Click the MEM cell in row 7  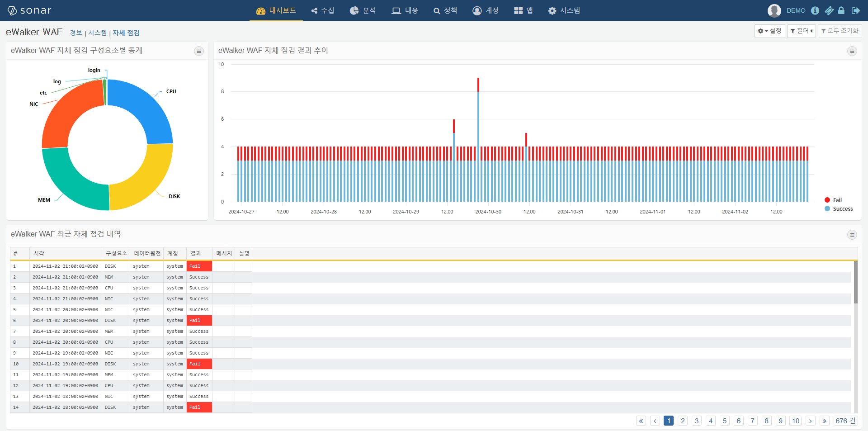tap(116, 331)
